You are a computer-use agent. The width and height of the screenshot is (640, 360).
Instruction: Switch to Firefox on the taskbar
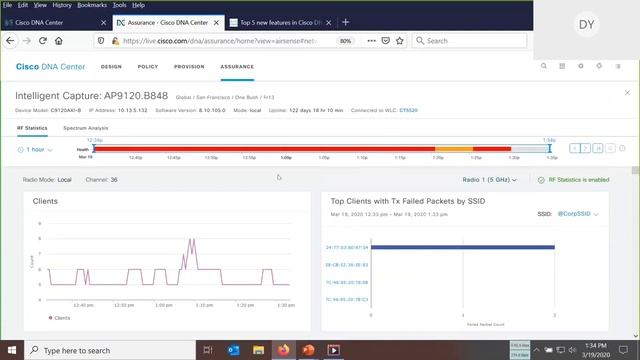pyautogui.click(x=284, y=350)
